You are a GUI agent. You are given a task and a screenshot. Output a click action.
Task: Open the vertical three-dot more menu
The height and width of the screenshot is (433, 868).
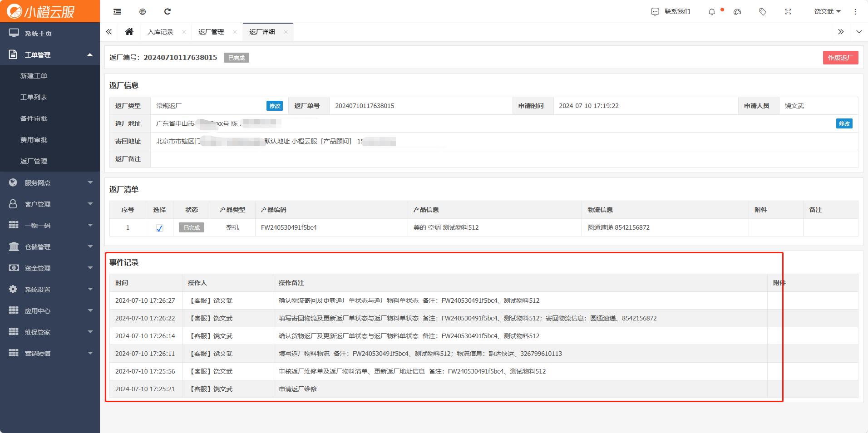coord(855,12)
